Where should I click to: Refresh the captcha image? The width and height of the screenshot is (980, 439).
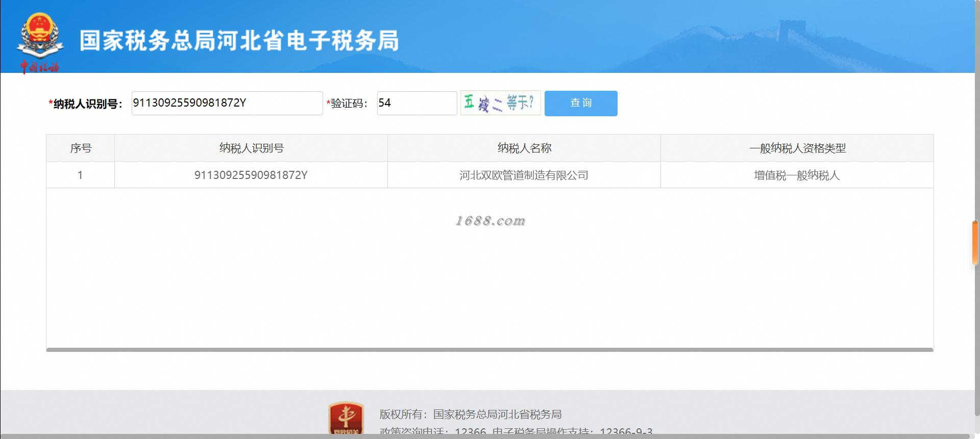[500, 103]
